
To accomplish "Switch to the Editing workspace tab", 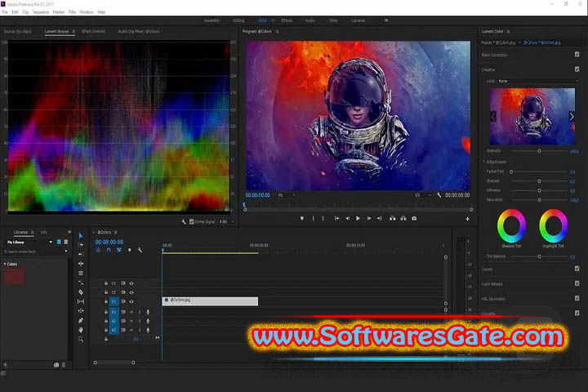I will tap(238, 20).
